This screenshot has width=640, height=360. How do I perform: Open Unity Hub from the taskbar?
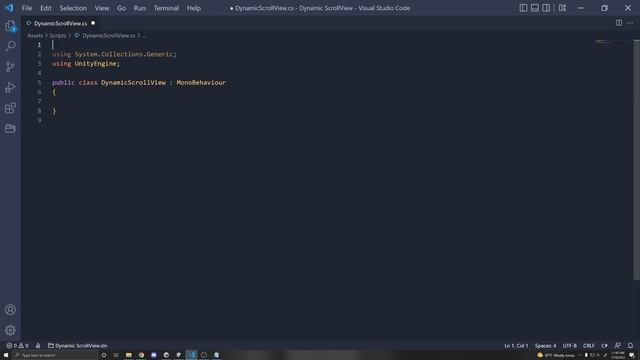tap(166, 355)
